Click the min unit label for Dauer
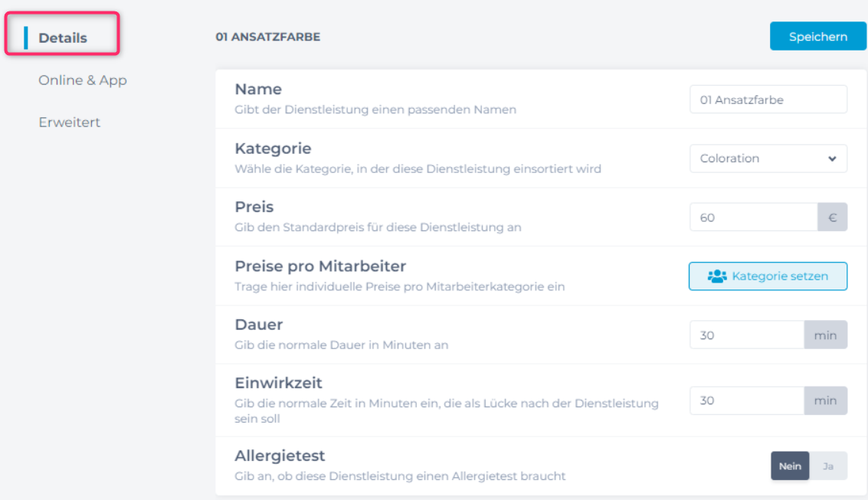Screen dimensions: 868x500 pyautogui.click(x=825, y=335)
